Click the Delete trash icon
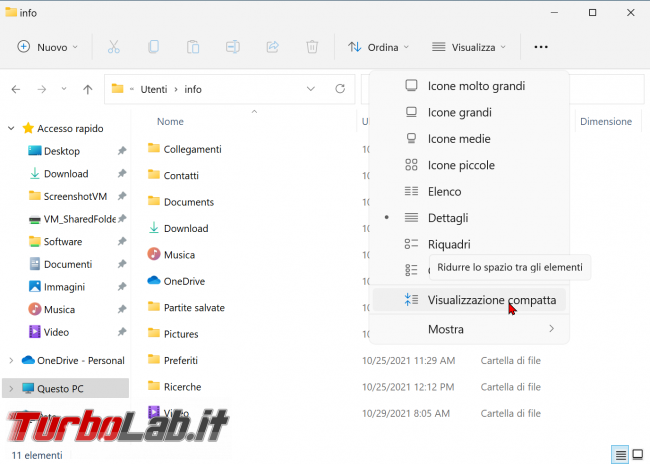The height and width of the screenshot is (464, 650). coord(312,47)
